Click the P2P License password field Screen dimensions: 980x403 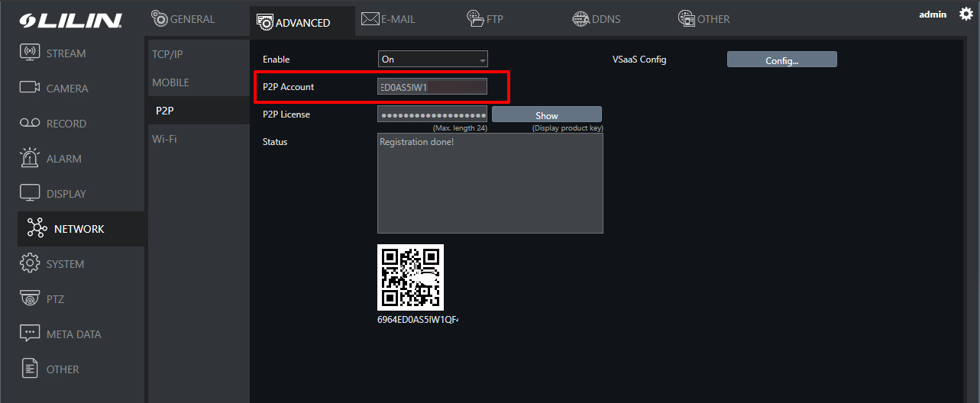pos(432,114)
